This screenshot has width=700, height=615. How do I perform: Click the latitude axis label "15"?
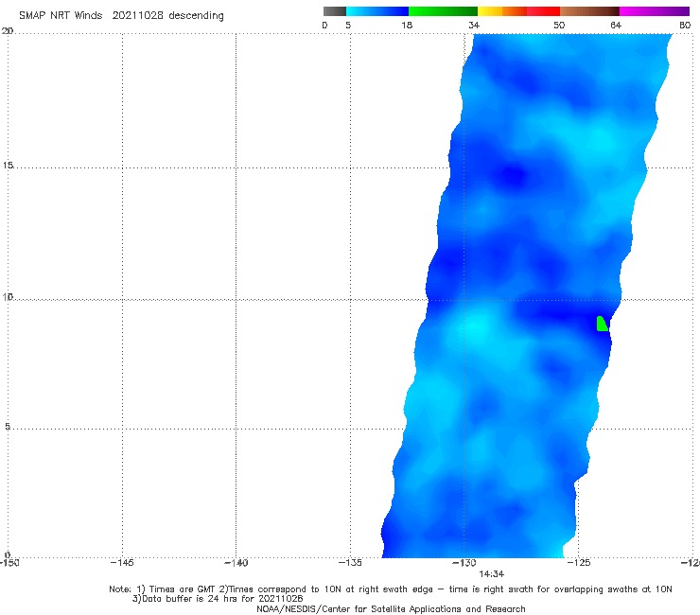[x=8, y=166]
